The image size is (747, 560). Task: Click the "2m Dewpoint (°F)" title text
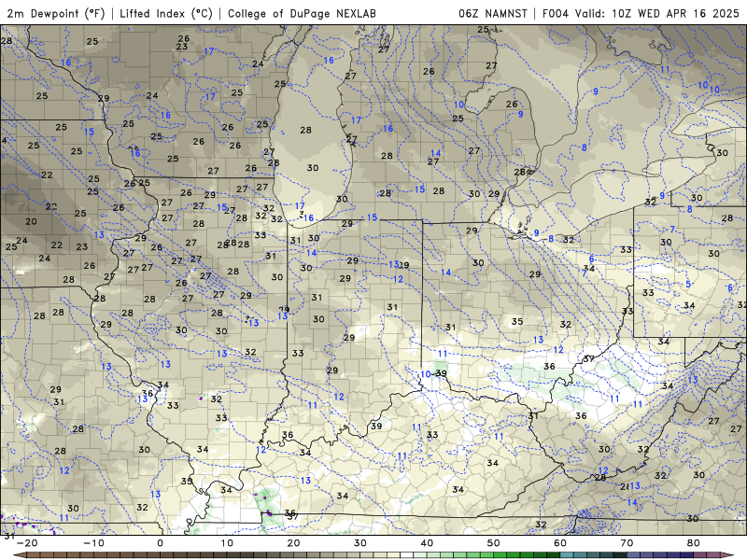pyautogui.click(x=56, y=13)
